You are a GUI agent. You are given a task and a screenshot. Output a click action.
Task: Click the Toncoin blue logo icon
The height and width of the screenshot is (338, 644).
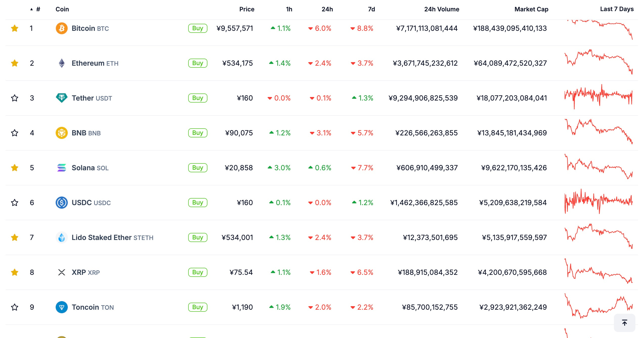tap(62, 307)
